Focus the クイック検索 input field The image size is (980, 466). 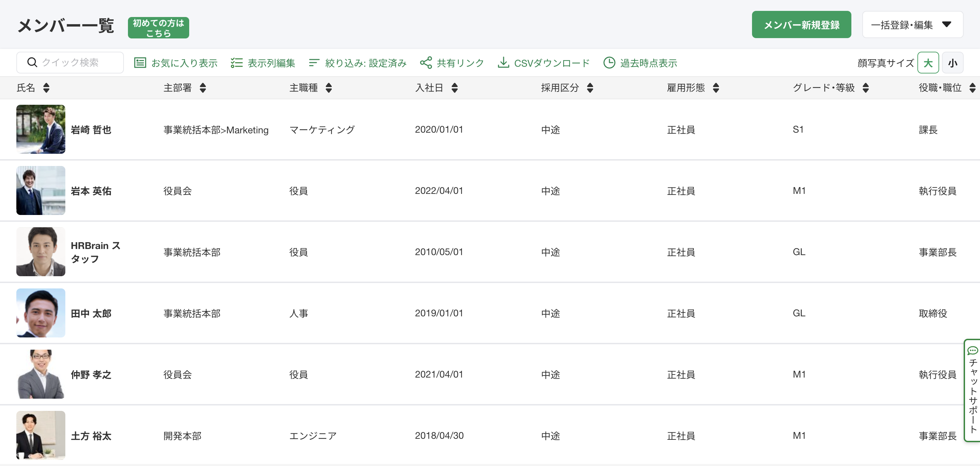tap(70, 62)
